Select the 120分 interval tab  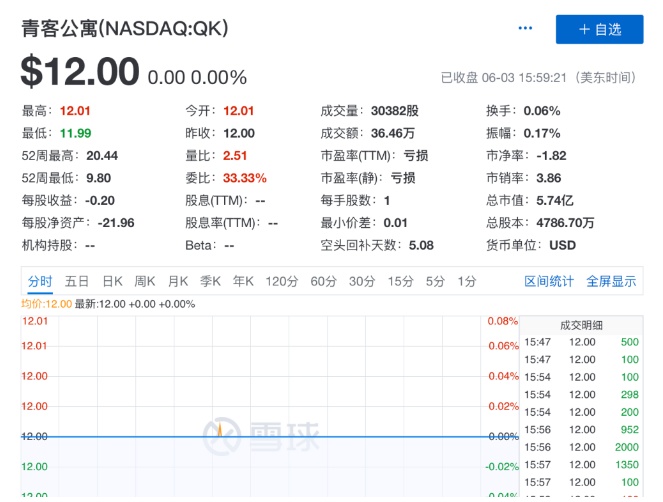click(282, 281)
